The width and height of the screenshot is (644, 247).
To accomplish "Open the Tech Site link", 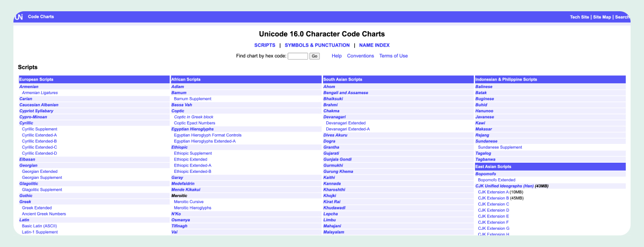I will point(579,17).
